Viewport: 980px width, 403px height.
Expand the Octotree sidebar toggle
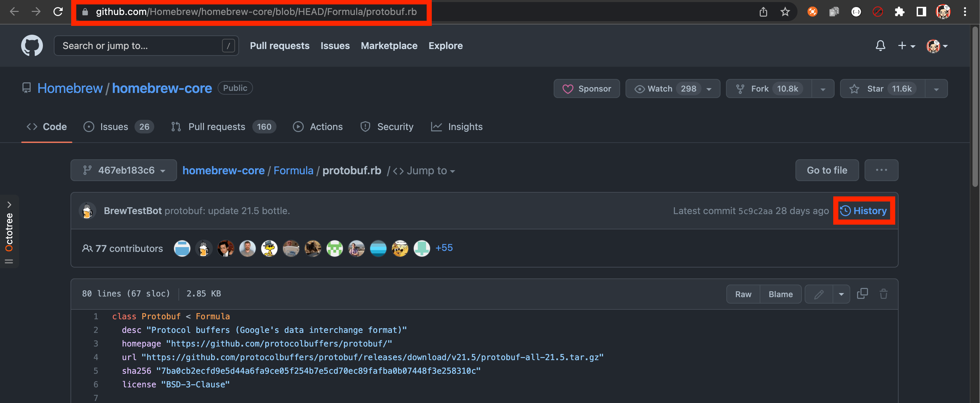9,231
